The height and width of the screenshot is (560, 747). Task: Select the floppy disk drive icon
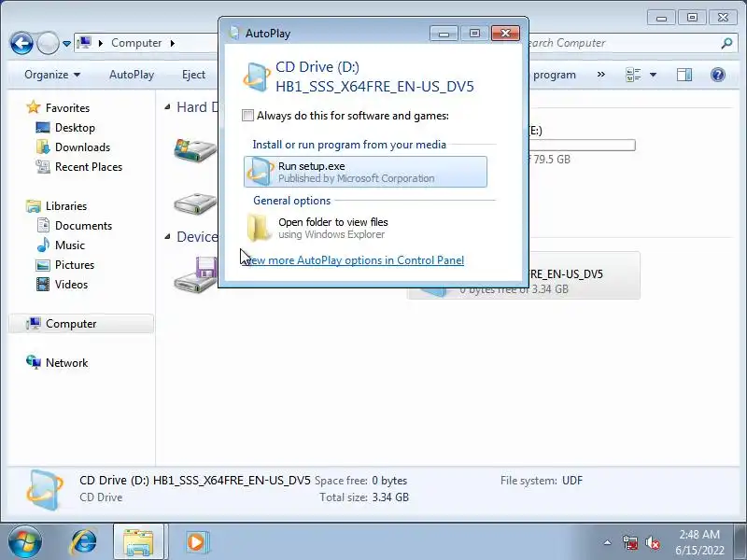pos(195,275)
